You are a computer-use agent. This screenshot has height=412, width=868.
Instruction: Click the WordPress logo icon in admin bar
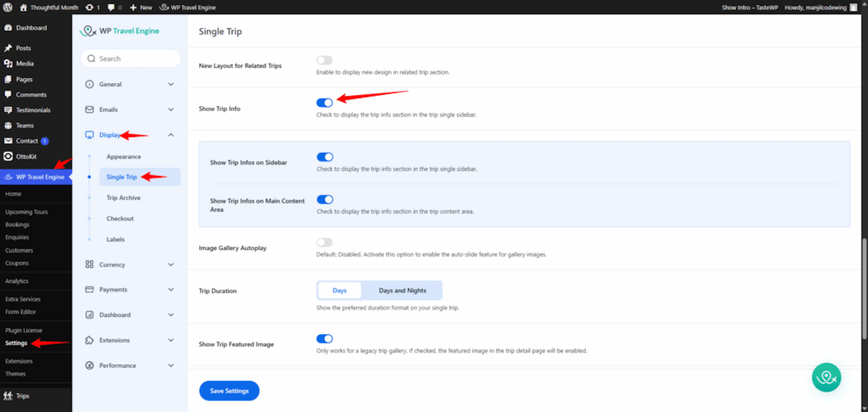coord(7,7)
